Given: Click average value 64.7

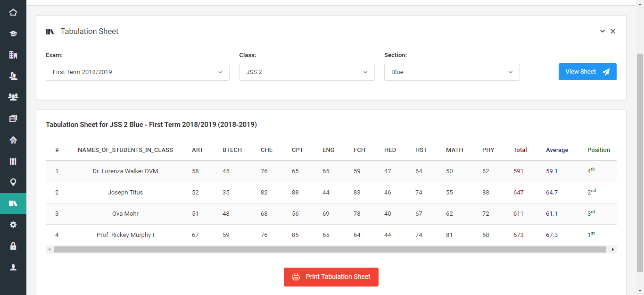Looking at the screenshot, I should pyautogui.click(x=552, y=193).
